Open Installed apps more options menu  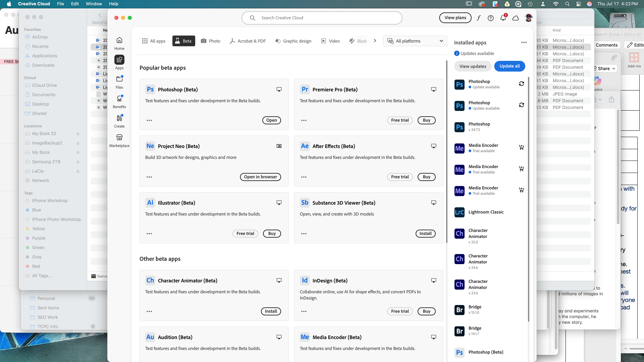[524, 42]
